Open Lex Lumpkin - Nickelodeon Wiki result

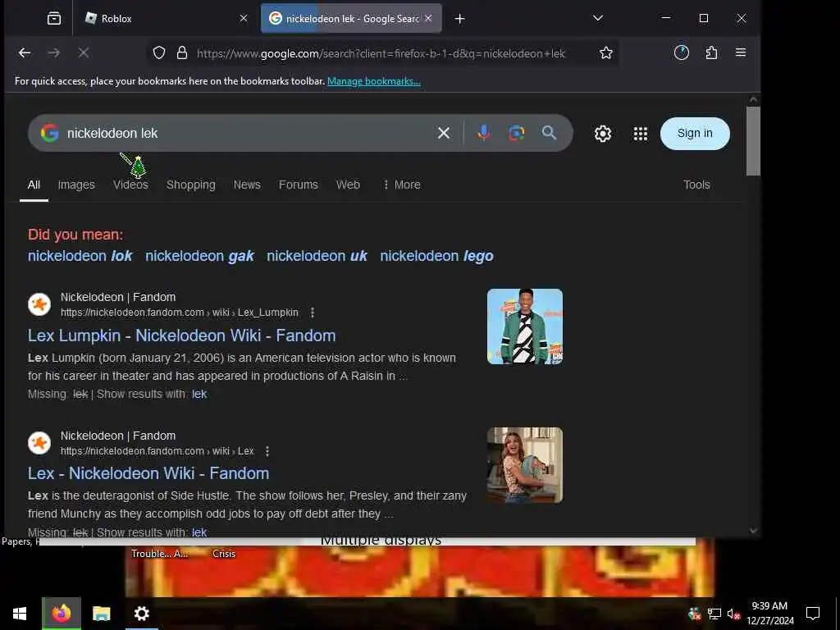tap(181, 336)
